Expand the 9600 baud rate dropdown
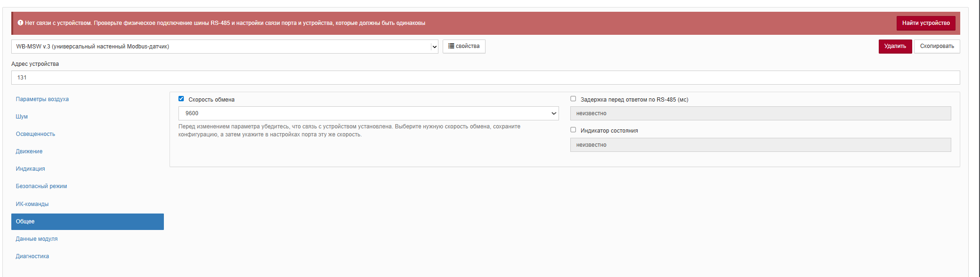This screenshot has height=277, width=980. (x=368, y=113)
